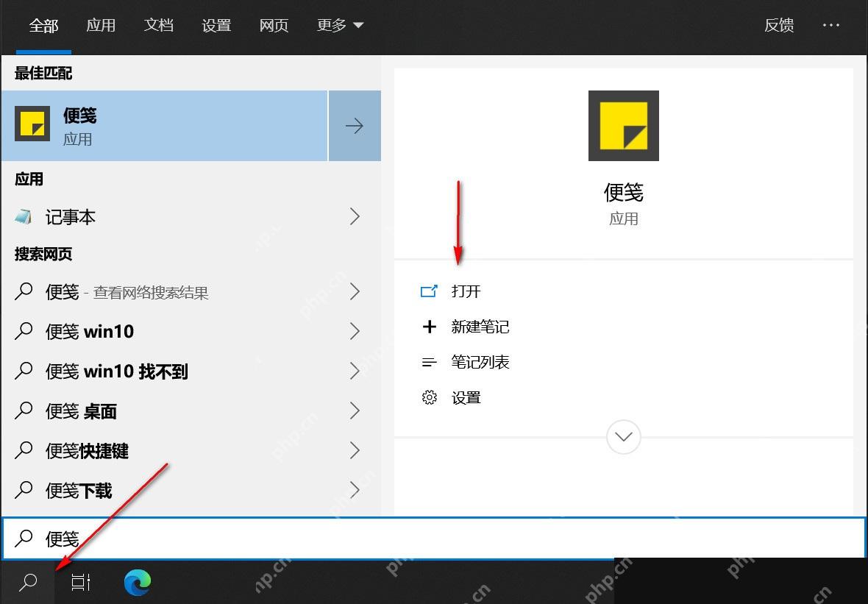The height and width of the screenshot is (604, 868).
Task: Expand chevron for 便笺下载
Action: click(355, 490)
